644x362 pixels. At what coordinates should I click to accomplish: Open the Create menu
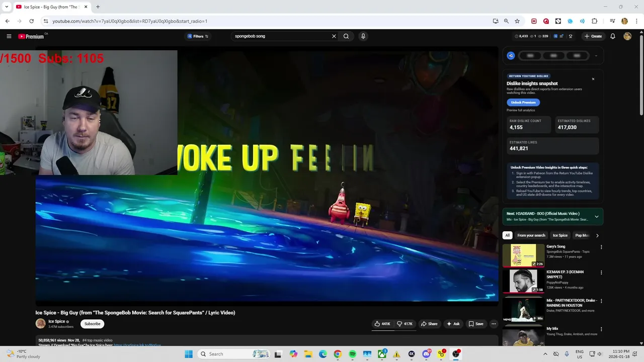coord(593,36)
